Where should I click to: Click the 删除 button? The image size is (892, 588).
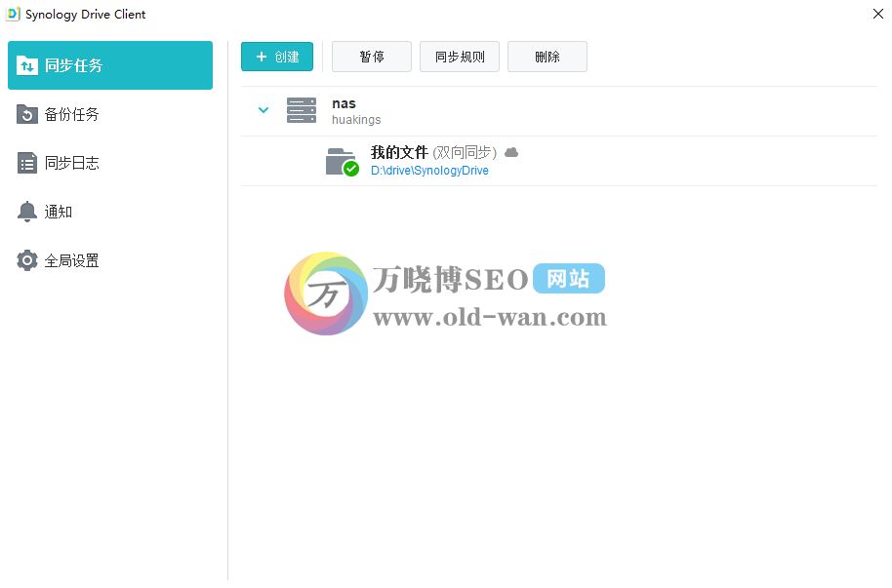click(547, 57)
